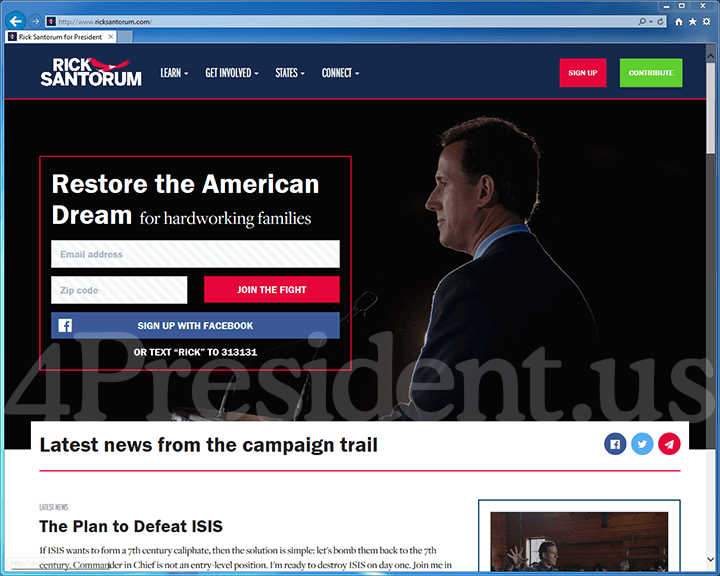720x576 pixels.
Task: Click the browser forward arrow button
Action: 35,21
